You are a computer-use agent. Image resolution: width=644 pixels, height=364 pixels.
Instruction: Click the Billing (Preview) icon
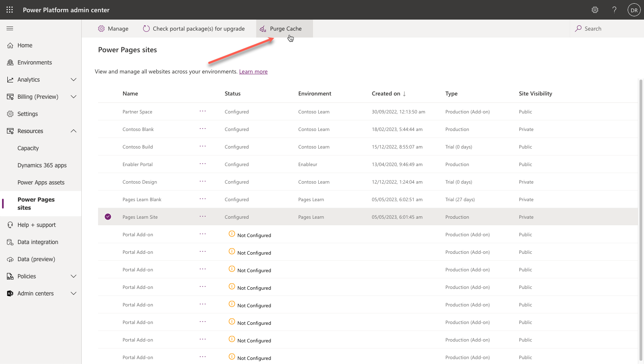coord(10,97)
